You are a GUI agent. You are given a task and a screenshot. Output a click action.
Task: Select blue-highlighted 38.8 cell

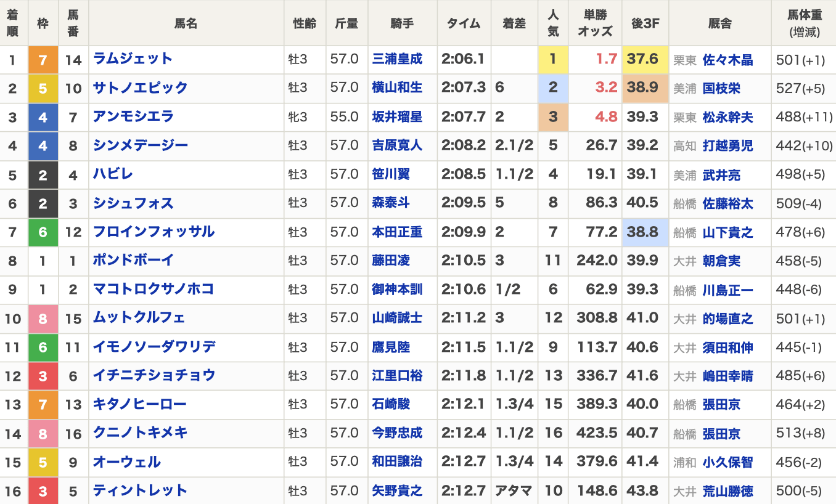(645, 232)
